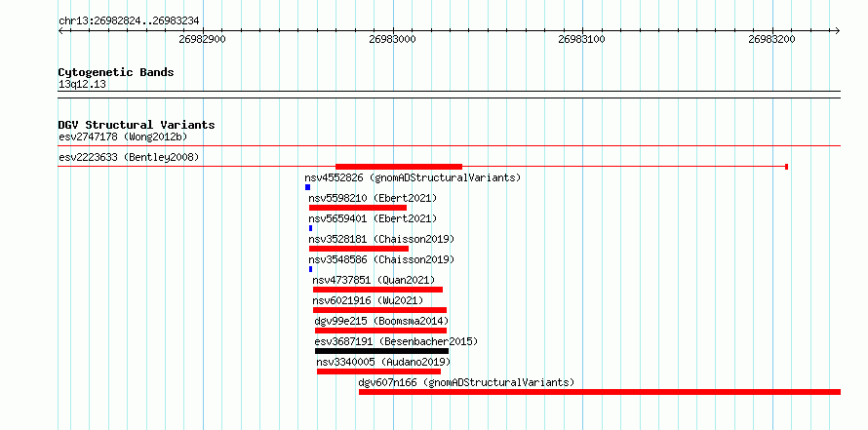The height and width of the screenshot is (430, 868).
Task: Click the 13q12.13 cytogenetic band line
Action: click(x=449, y=95)
